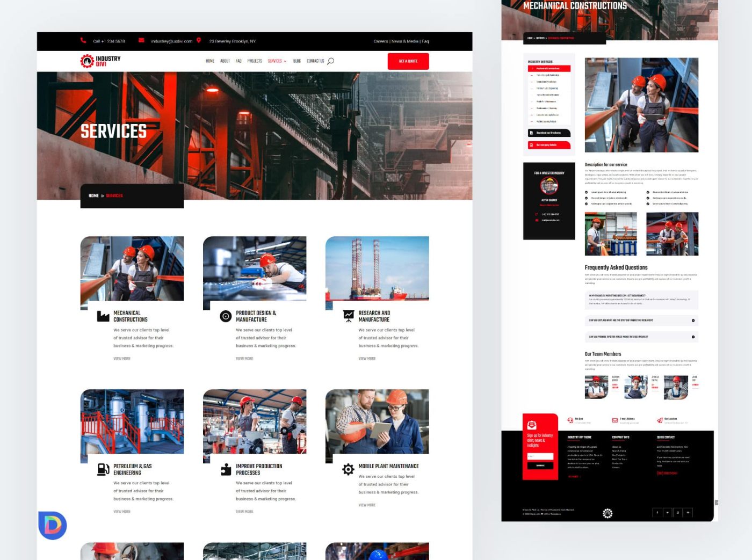Image resolution: width=752 pixels, height=560 pixels.
Task: Click the location pin icon next to 23 Beverley Brooklyn
Action: pyautogui.click(x=199, y=40)
